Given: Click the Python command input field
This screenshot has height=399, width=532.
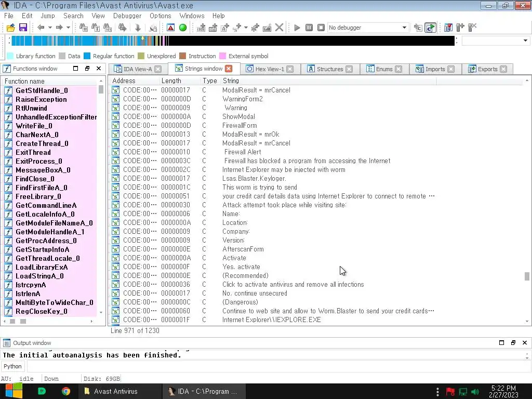Looking at the screenshot, I should point(278,366).
